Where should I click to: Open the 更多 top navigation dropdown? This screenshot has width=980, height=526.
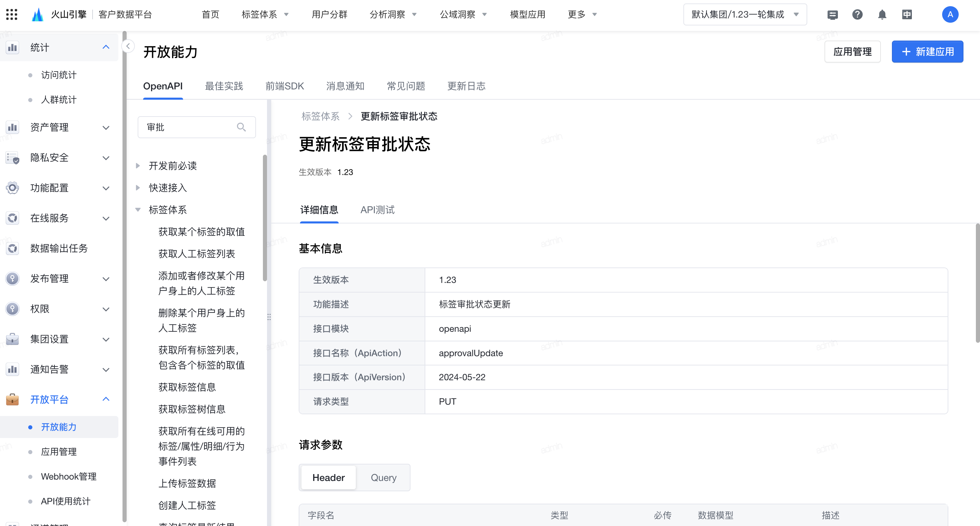(583, 14)
